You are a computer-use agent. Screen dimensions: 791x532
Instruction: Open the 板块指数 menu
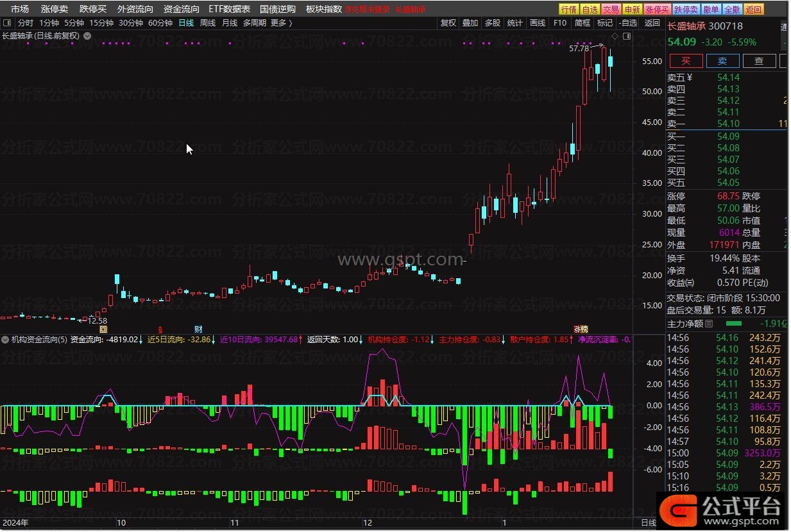[324, 9]
